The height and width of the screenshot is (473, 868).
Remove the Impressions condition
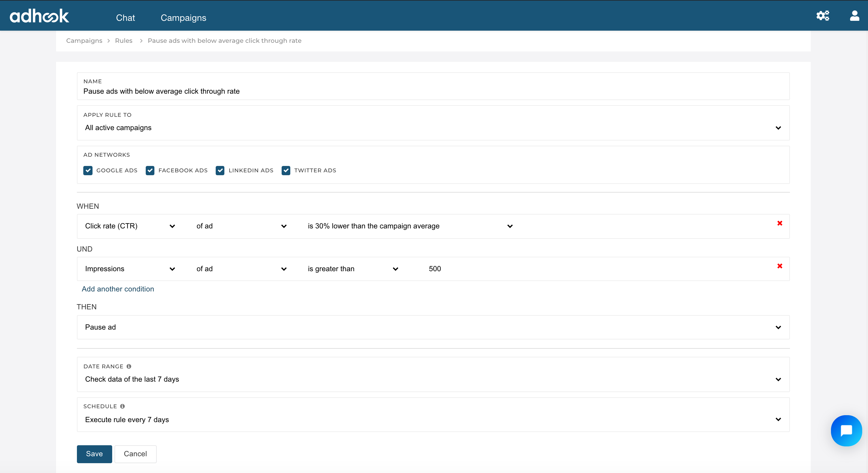pos(780,266)
